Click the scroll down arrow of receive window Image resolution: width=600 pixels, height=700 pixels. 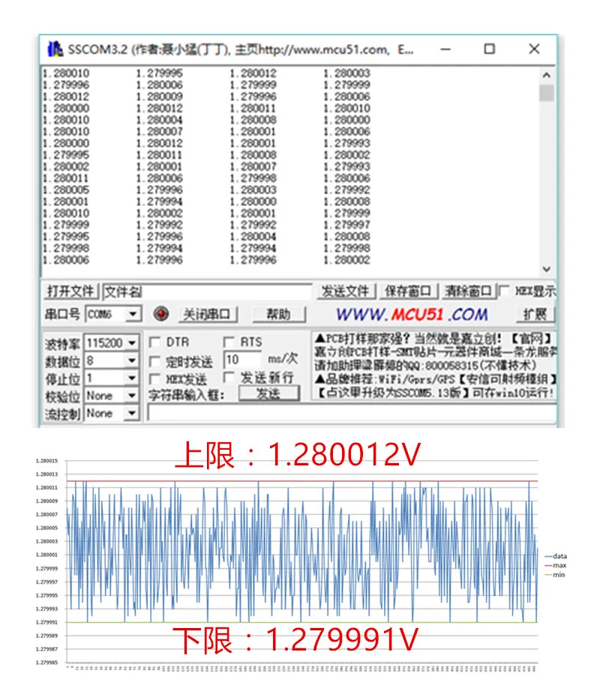[547, 269]
